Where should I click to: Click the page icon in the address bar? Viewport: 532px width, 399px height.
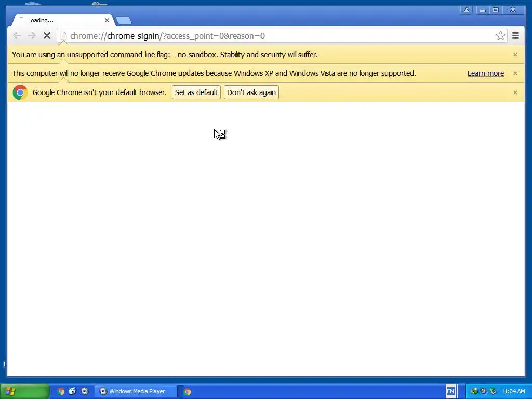coord(63,36)
